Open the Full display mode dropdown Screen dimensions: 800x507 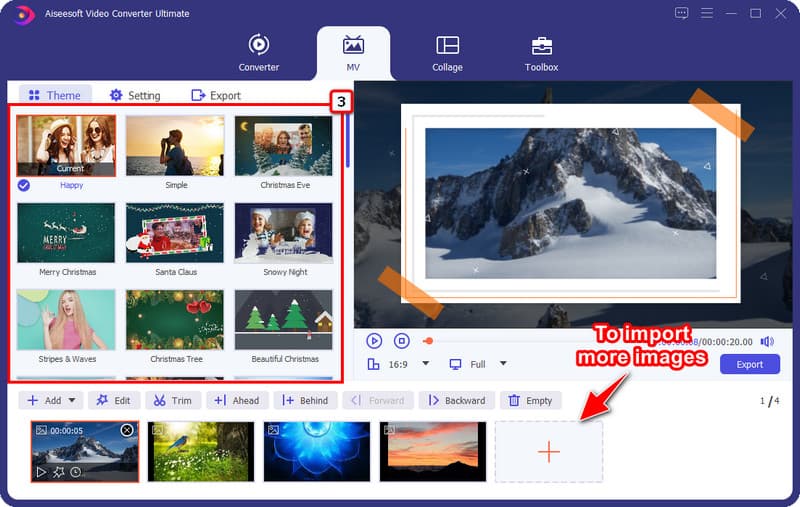(503, 364)
